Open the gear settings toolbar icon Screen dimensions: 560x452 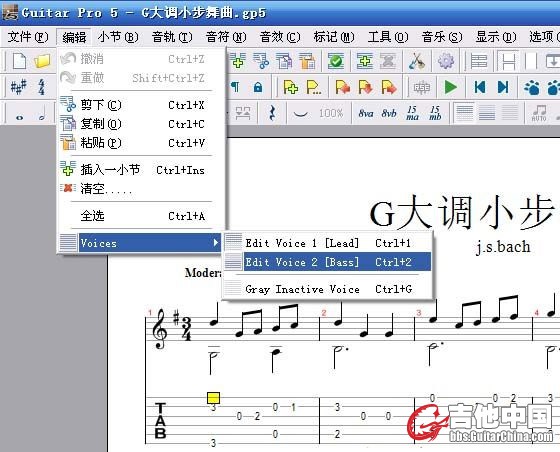[x=446, y=61]
